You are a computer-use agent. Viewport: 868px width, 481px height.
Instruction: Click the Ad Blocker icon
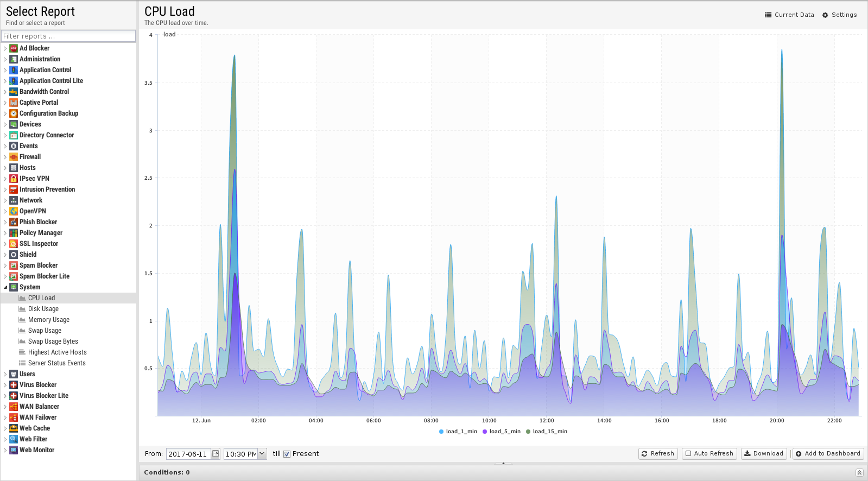(x=14, y=48)
